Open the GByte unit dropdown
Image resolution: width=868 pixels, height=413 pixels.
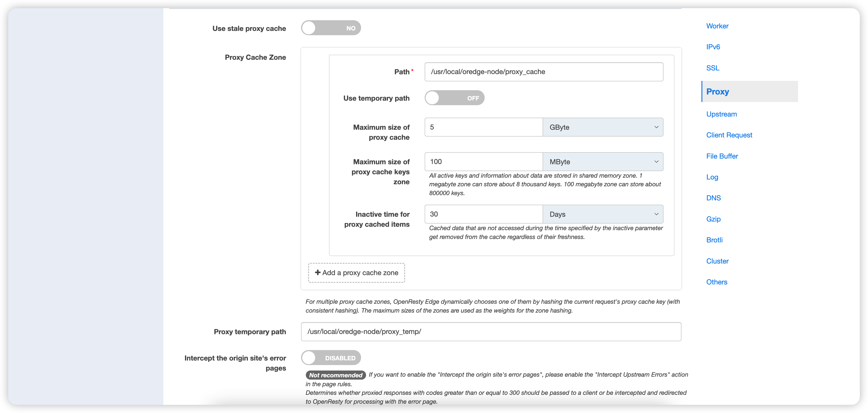click(x=603, y=127)
